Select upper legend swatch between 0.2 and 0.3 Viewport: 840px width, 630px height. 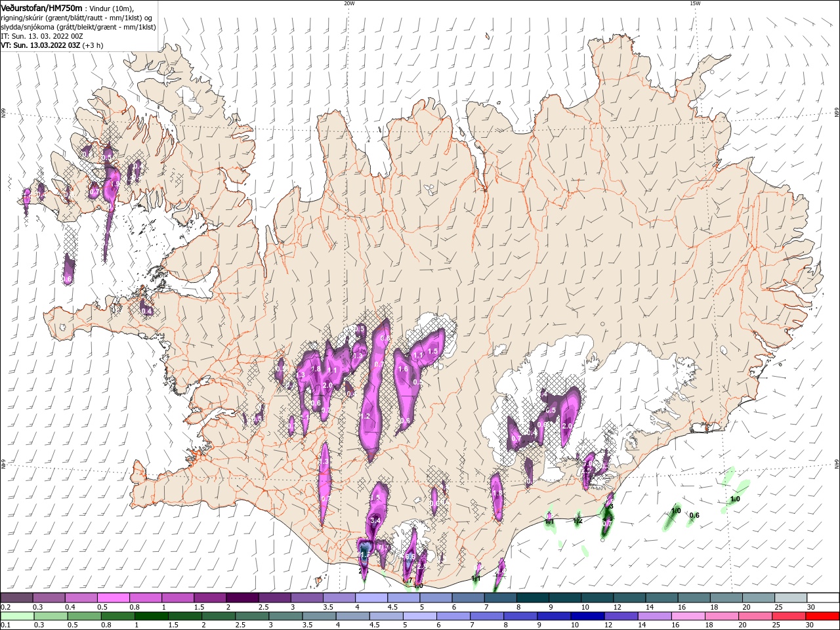(17, 597)
